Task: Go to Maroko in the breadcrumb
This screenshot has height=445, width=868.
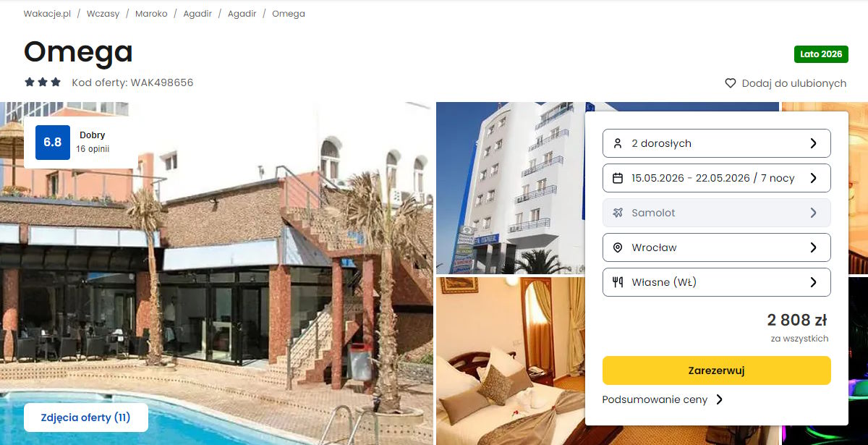Action: click(x=150, y=14)
